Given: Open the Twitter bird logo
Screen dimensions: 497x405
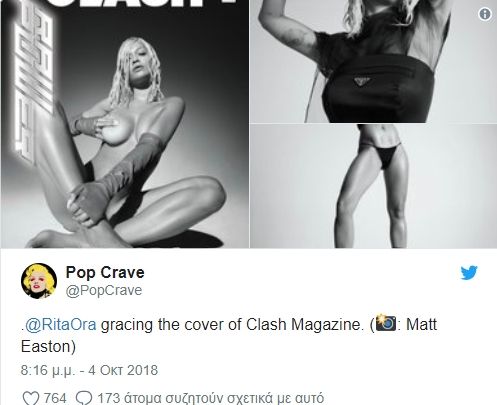Looking at the screenshot, I should (x=469, y=273).
